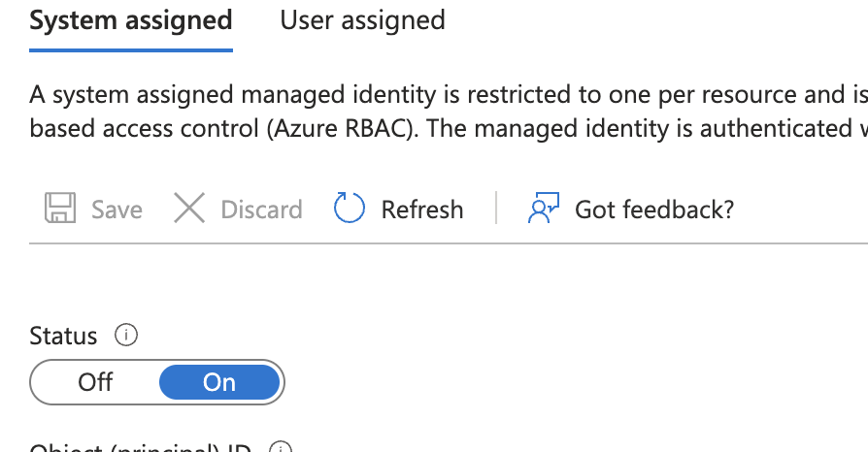Image resolution: width=868 pixels, height=452 pixels.
Task: Click the feedback person icon
Action: click(x=544, y=209)
